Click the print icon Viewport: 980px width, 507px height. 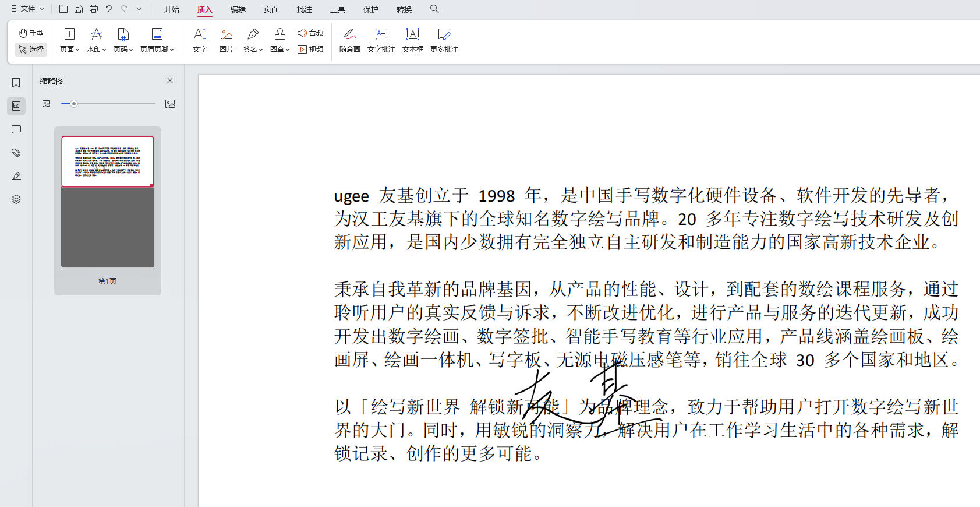click(94, 9)
